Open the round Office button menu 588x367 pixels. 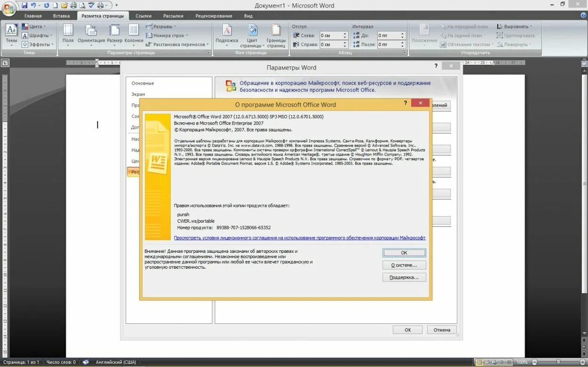8,8
